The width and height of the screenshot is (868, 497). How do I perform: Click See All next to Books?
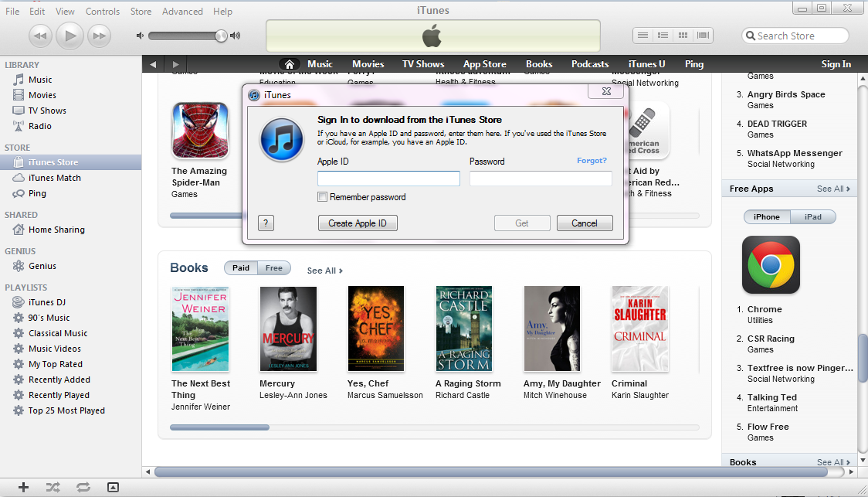click(325, 271)
